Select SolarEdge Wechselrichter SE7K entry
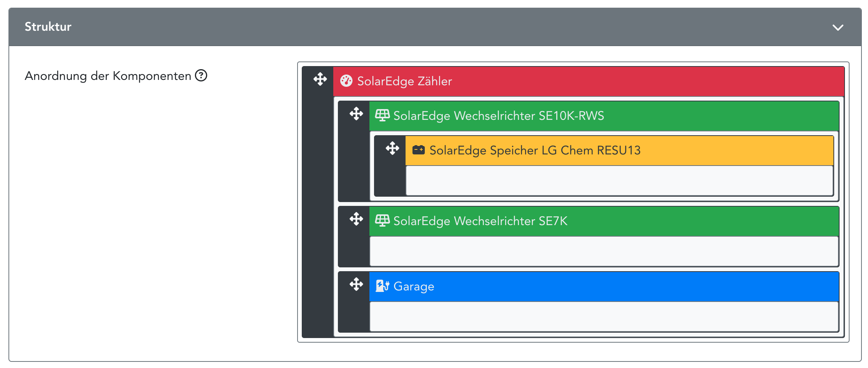 click(x=480, y=221)
